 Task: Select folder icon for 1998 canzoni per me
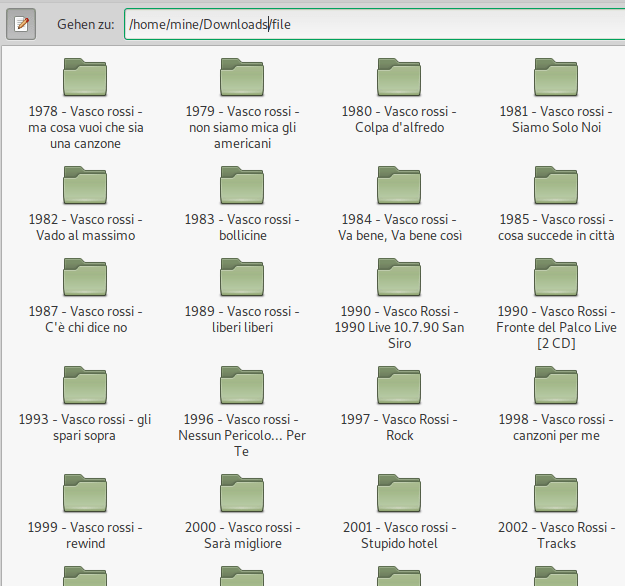[556, 385]
